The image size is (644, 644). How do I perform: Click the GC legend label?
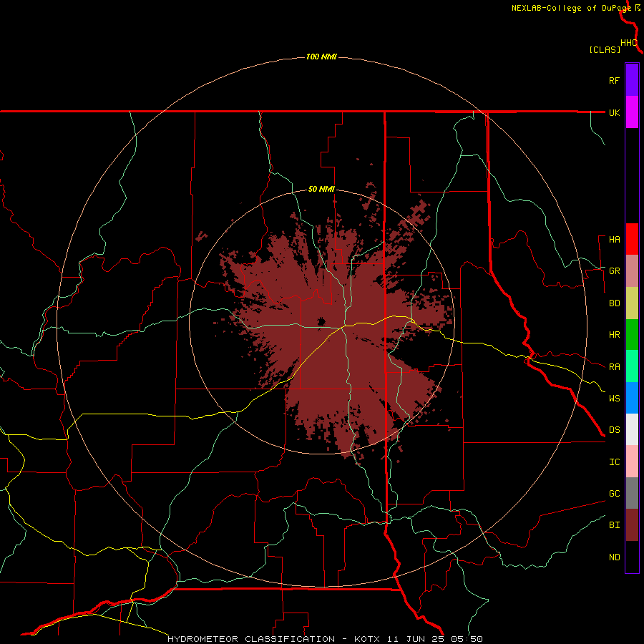[614, 494]
